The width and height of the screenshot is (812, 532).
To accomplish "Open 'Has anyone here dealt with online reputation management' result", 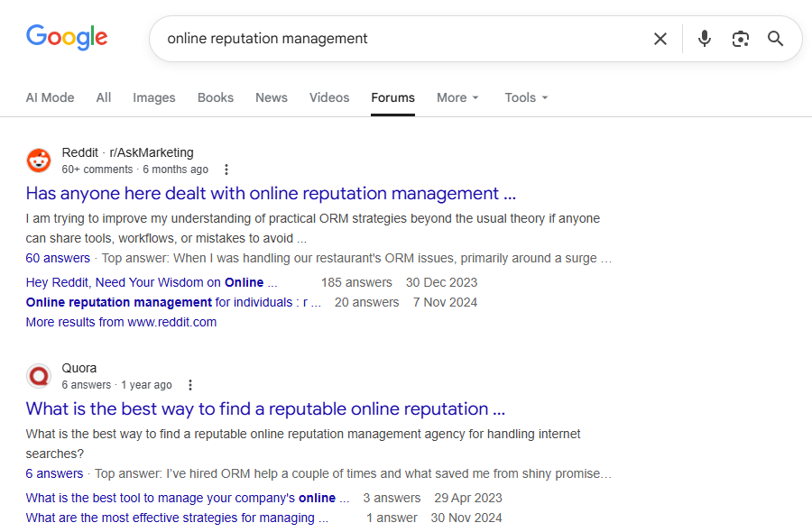I will click(271, 194).
